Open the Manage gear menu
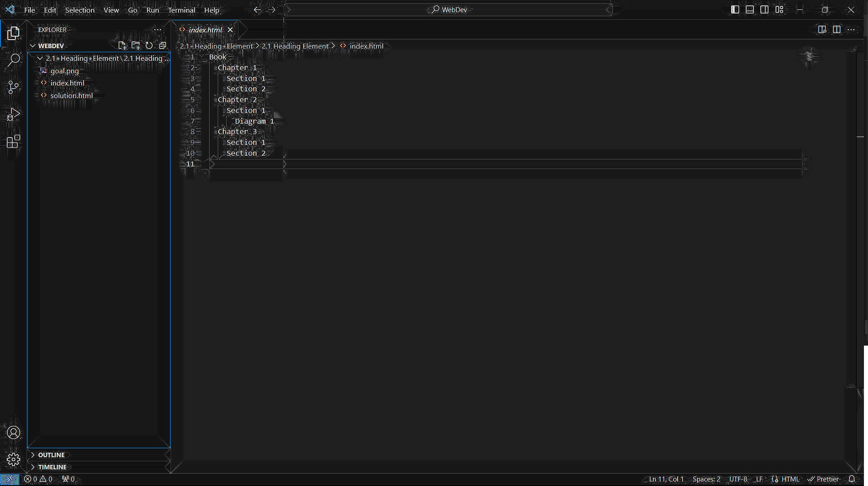Screen dimensions: 868x486 pos(13,459)
